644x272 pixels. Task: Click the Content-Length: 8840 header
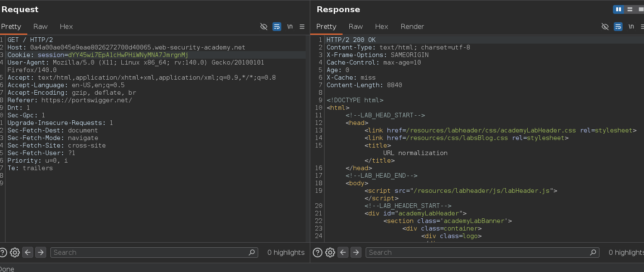tap(364, 85)
